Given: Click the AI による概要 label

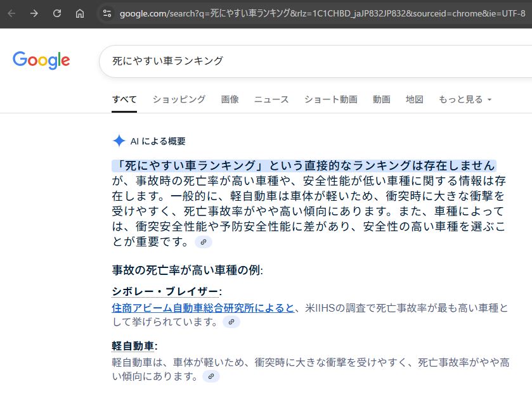Looking at the screenshot, I should 158,141.
